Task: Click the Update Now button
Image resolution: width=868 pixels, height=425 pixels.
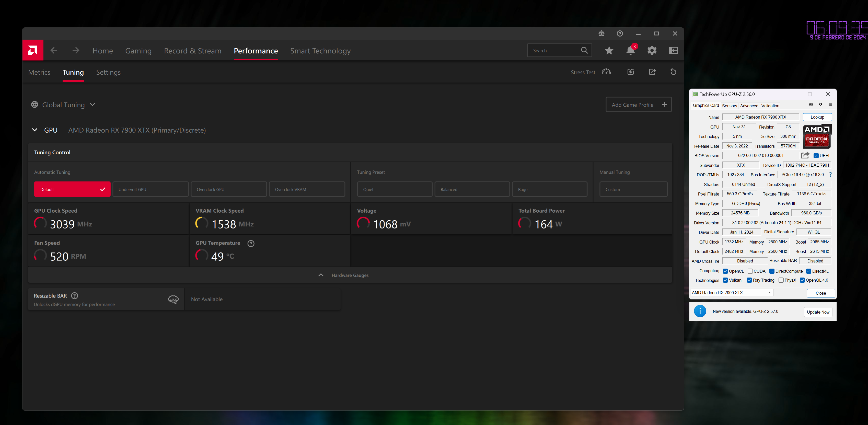Action: (818, 312)
